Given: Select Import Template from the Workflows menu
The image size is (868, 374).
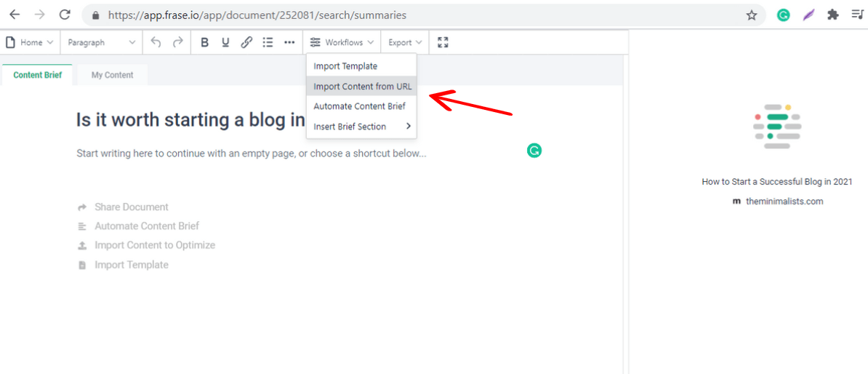Looking at the screenshot, I should (x=361, y=66).
